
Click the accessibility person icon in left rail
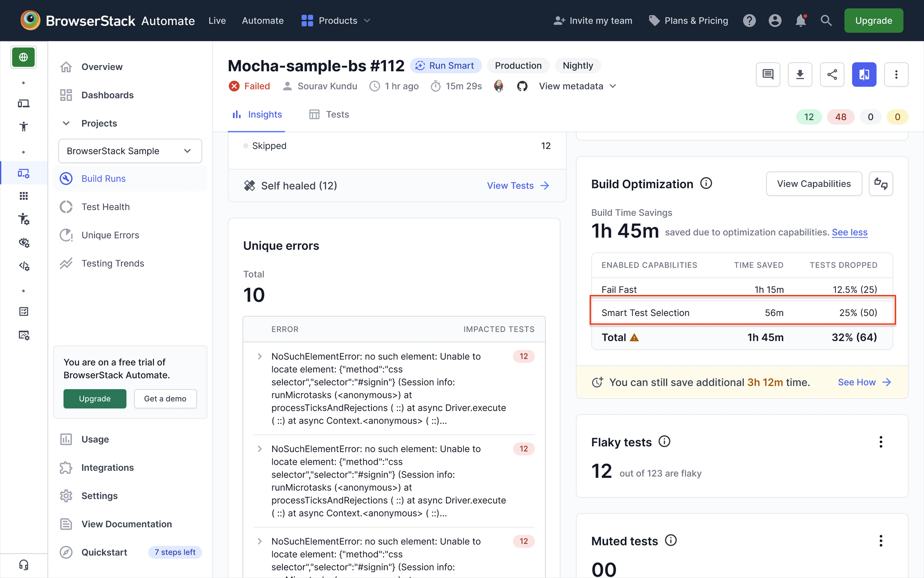24,127
